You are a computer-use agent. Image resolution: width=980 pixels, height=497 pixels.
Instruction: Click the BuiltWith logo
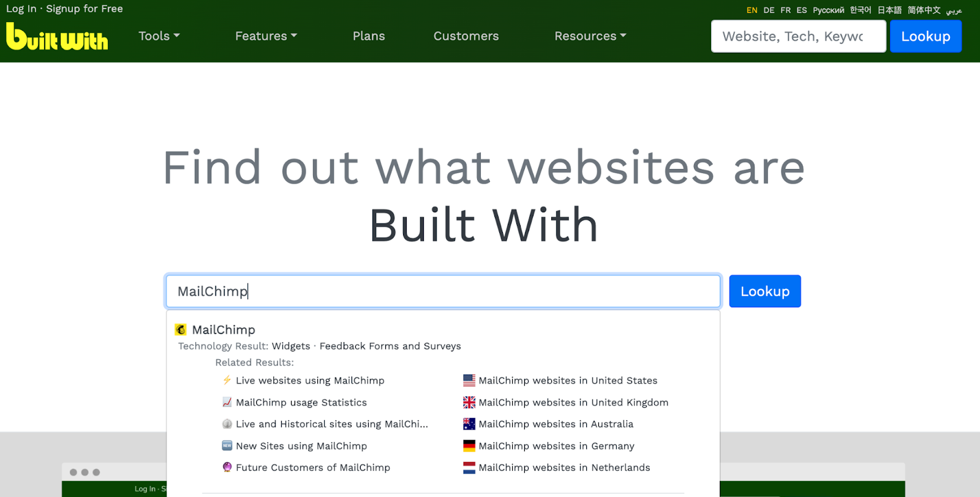click(x=57, y=36)
